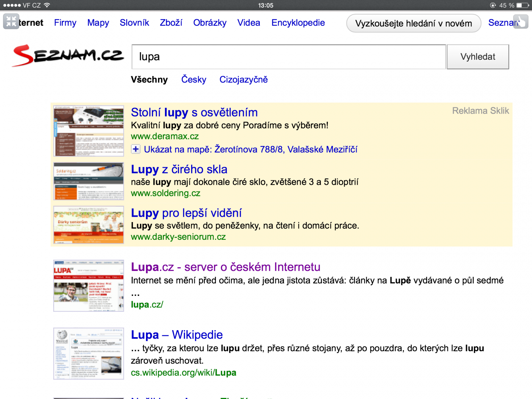Focus the search field containing lupa
The image size is (532, 399).
click(289, 57)
